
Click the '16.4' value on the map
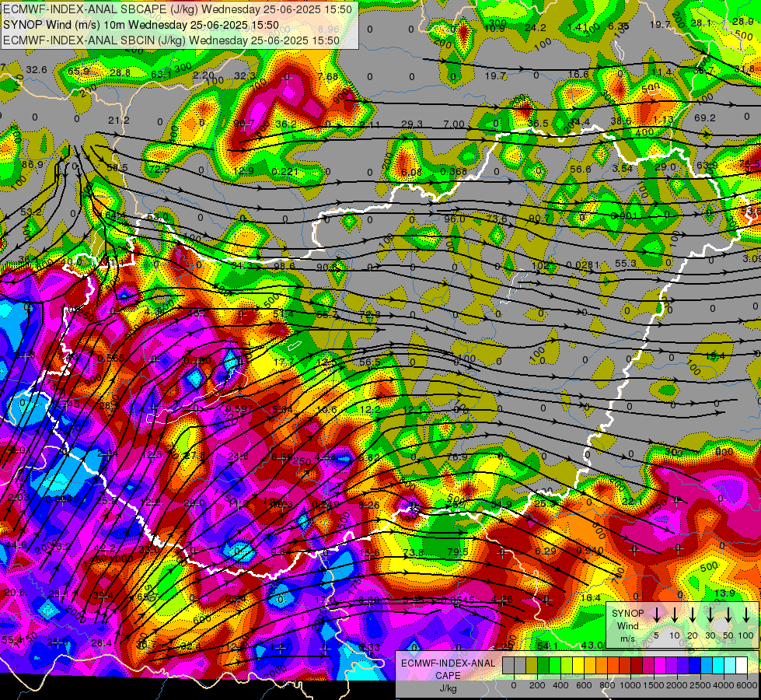591,598
